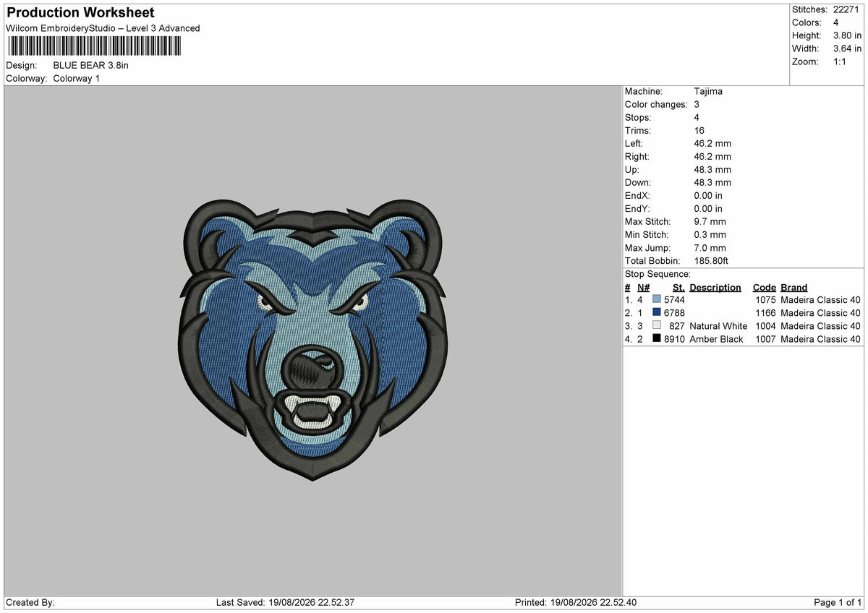Click the 'Code' column header

point(764,287)
